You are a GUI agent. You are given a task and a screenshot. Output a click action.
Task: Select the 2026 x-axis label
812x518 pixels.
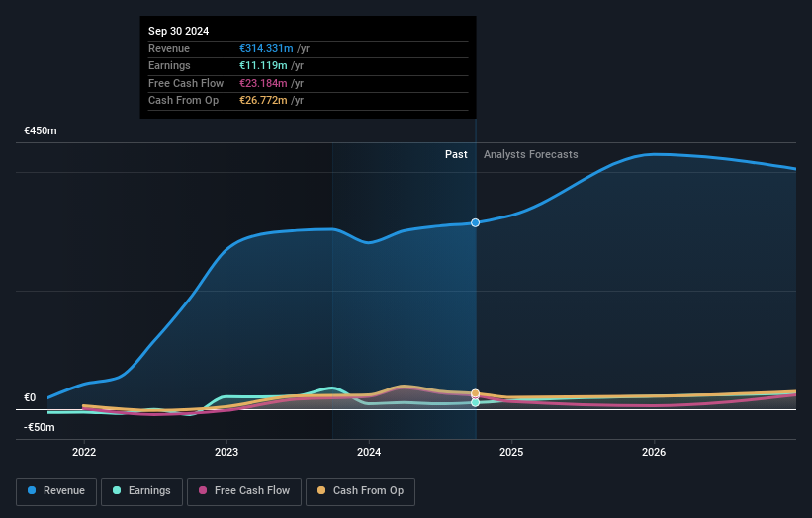654,453
